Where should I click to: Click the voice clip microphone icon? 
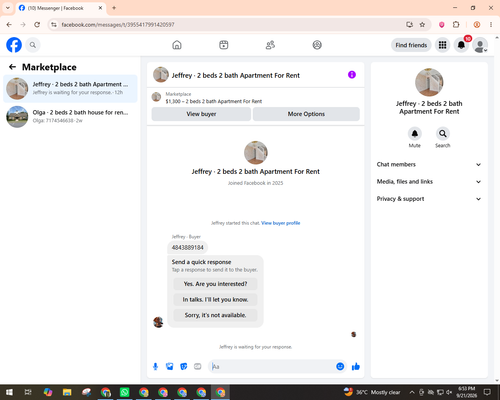point(155,367)
